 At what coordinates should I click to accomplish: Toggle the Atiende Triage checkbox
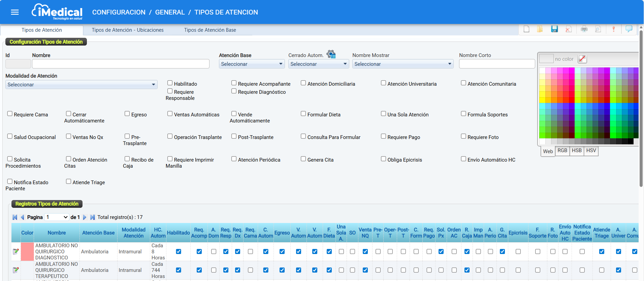69,181
